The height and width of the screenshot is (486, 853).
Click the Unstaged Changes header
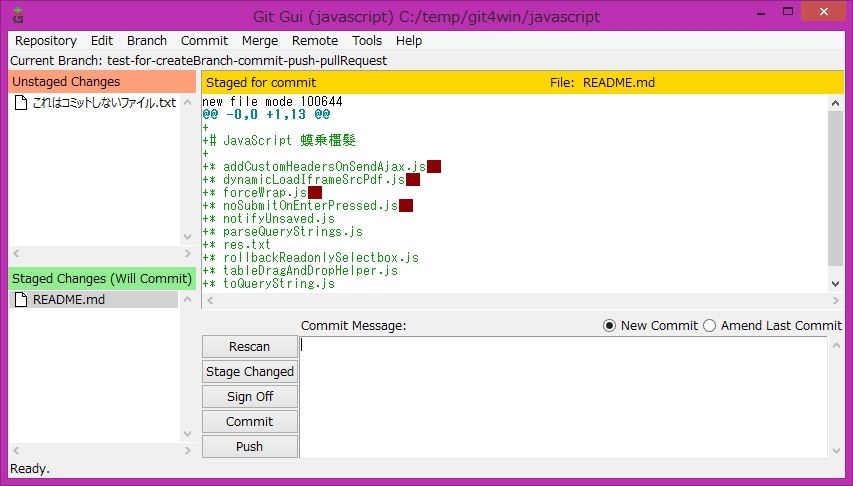coord(102,82)
